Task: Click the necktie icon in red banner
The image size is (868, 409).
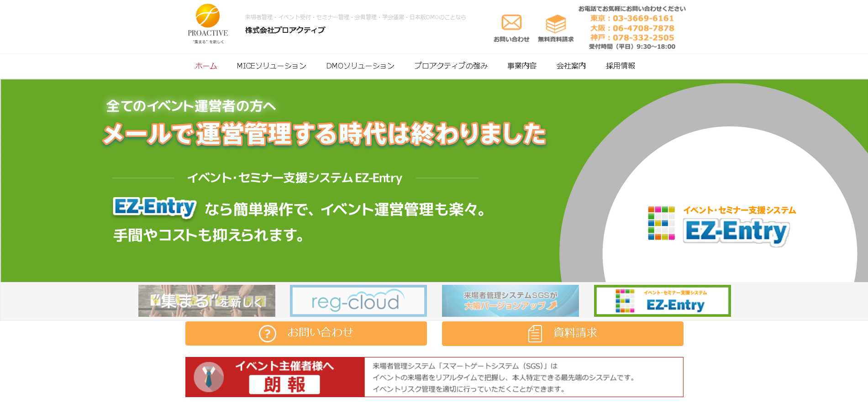Action: coord(209,377)
